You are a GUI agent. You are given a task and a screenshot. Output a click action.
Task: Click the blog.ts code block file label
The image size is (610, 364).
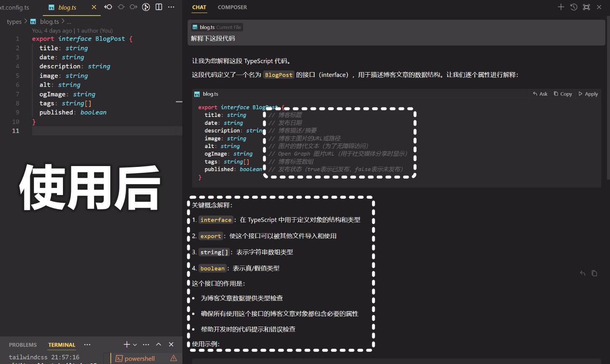pos(206,94)
